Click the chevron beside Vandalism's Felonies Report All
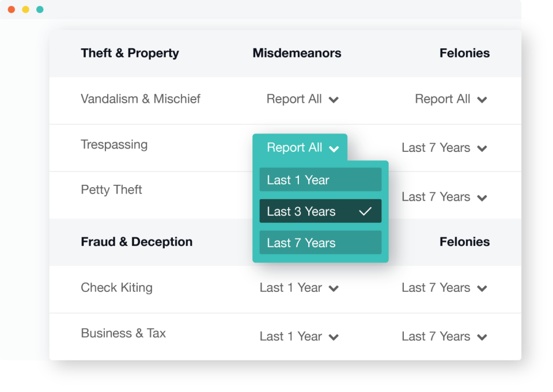This screenshot has width=553, height=392. 482,99
